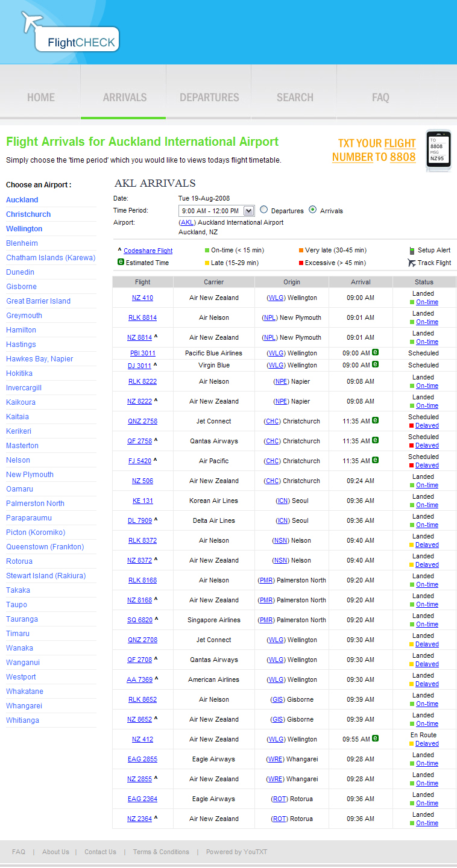Choose Hawkes Bay, Napier airport
Image resolution: width=457 pixels, height=868 pixels.
point(39,359)
